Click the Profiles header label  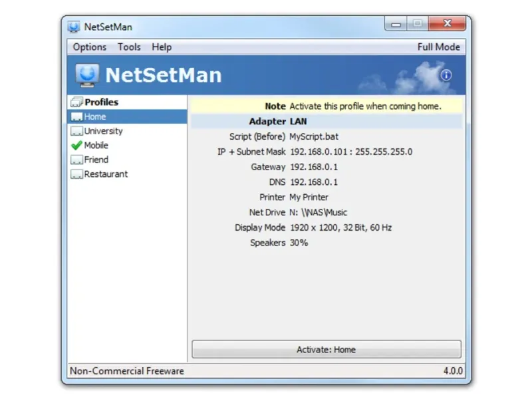pyautogui.click(x=102, y=102)
